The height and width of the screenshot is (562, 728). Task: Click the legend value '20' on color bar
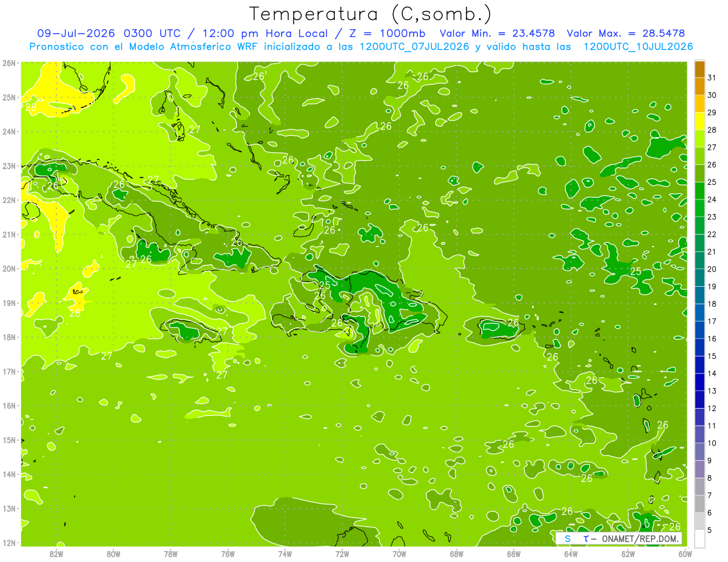(712, 269)
